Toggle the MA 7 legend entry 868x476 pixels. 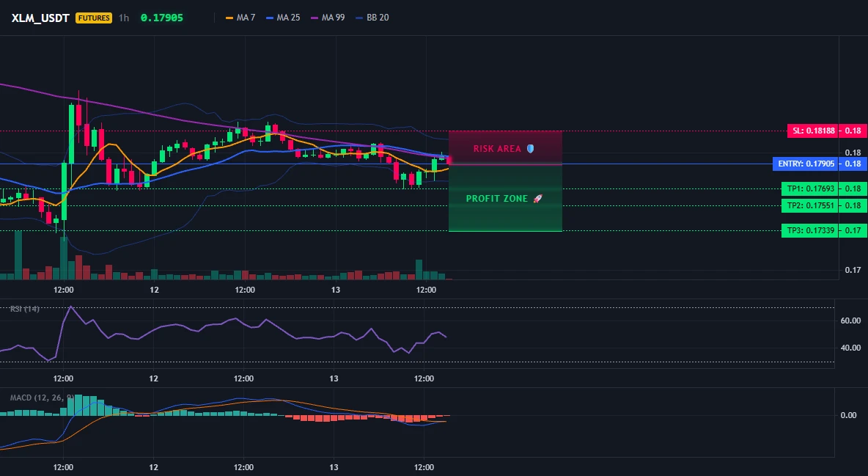pos(240,18)
